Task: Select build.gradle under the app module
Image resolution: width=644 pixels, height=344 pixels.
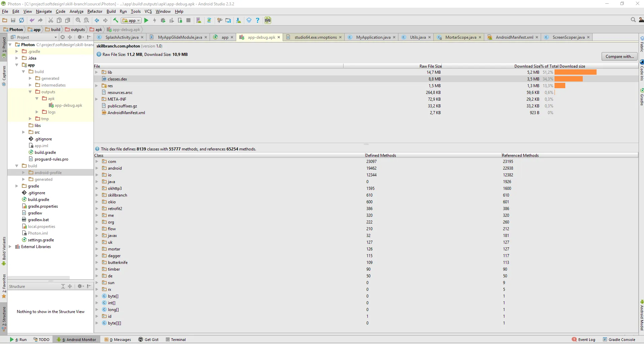Action: (x=45, y=152)
